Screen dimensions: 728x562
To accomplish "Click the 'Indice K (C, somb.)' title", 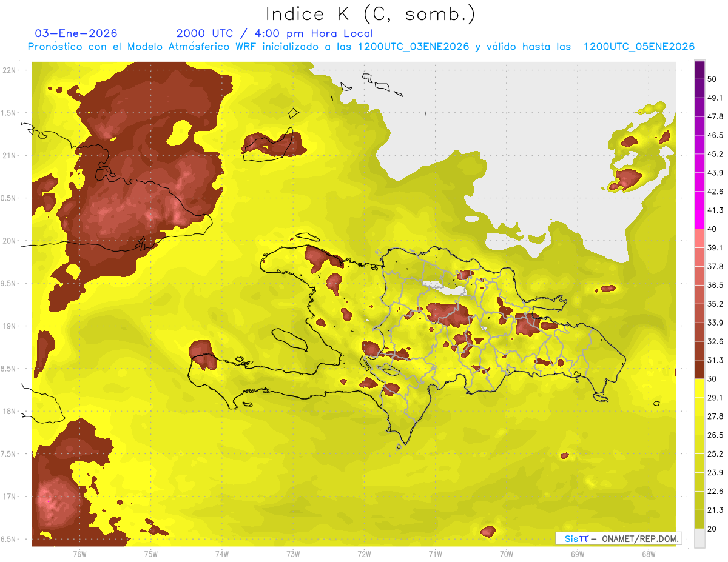I will 370,14.
